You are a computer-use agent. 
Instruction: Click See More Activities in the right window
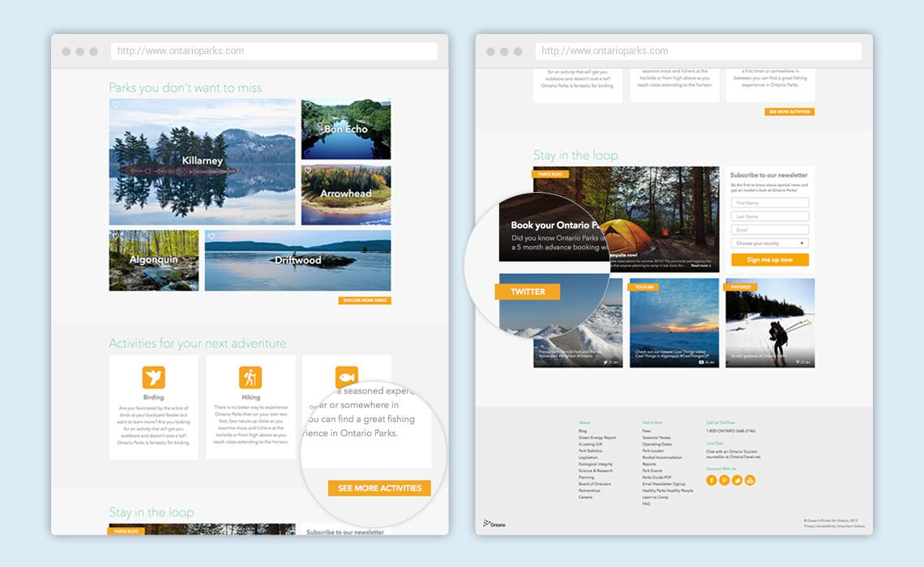click(789, 112)
